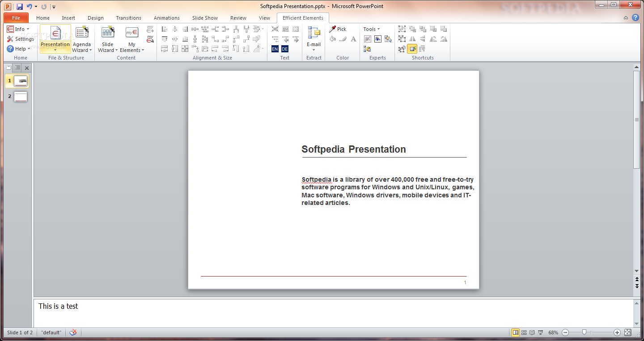Click the vertical scrollbar thumb of slide area
The height and width of the screenshot is (341, 644).
637,119
